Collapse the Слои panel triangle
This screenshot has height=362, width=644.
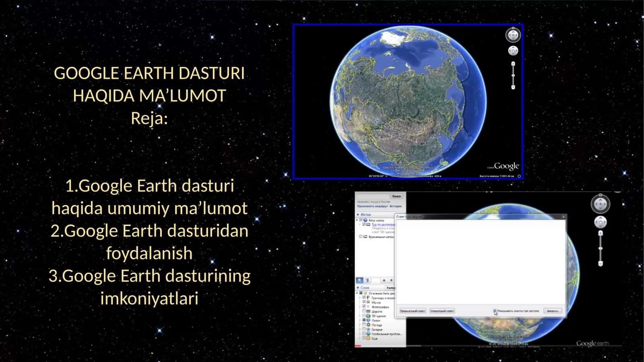[x=358, y=288]
